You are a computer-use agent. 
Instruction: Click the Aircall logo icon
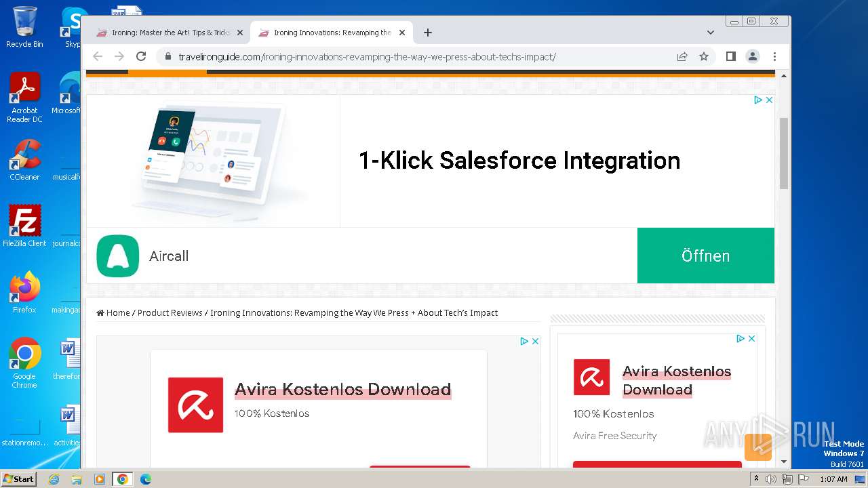pyautogui.click(x=118, y=256)
